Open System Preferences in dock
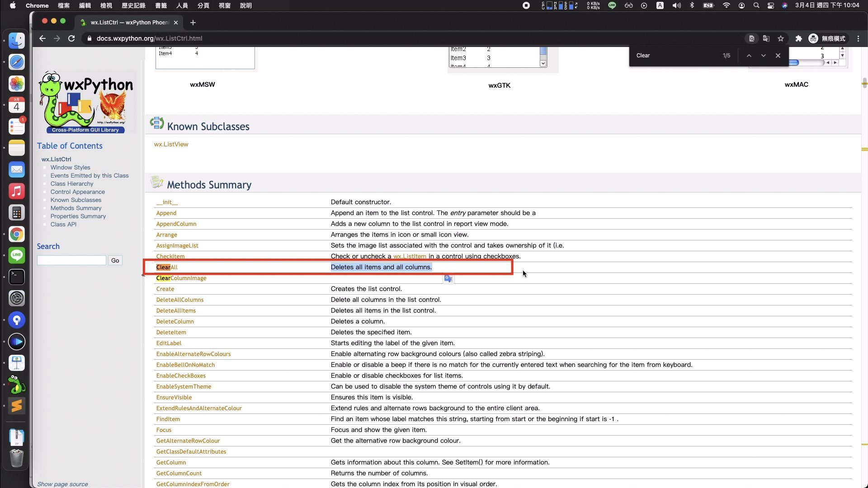The image size is (868, 488). [x=17, y=298]
